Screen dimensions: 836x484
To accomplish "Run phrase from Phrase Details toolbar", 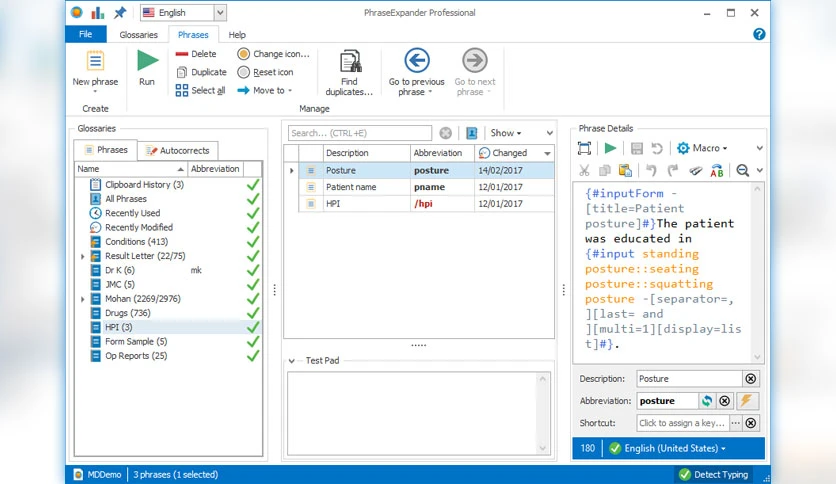I will tap(610, 148).
